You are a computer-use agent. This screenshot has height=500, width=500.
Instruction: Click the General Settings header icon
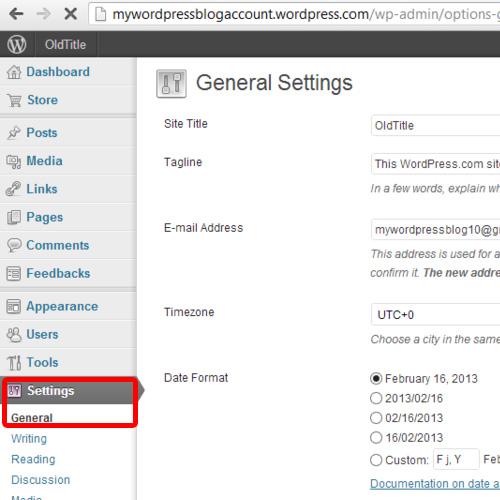pos(171,84)
